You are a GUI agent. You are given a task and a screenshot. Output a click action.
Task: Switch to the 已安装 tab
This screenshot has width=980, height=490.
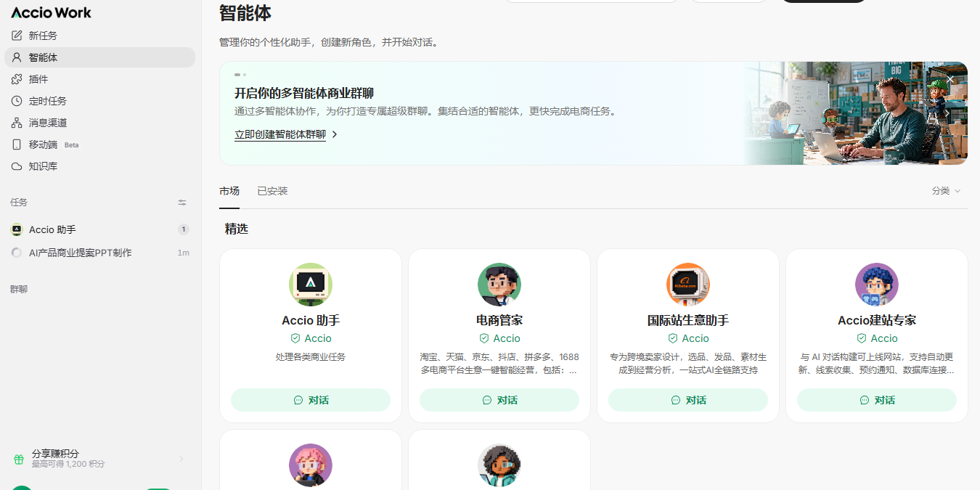pyautogui.click(x=272, y=191)
